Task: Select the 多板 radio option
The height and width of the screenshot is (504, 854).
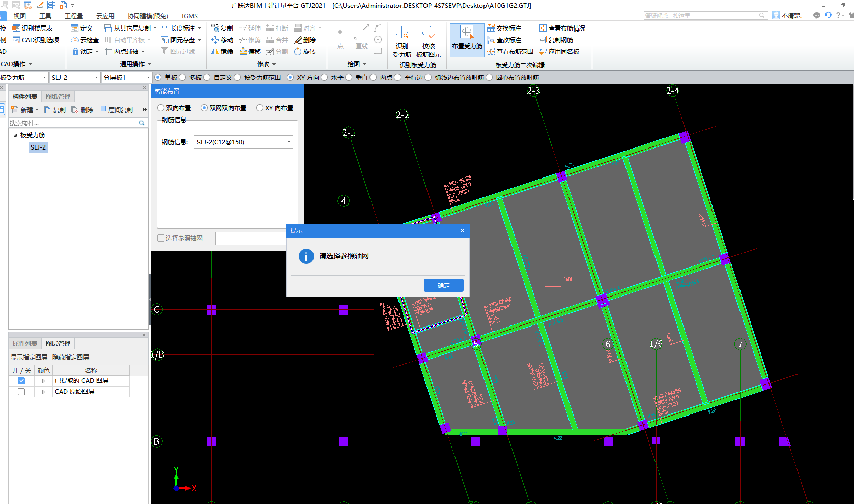Action: click(x=182, y=77)
